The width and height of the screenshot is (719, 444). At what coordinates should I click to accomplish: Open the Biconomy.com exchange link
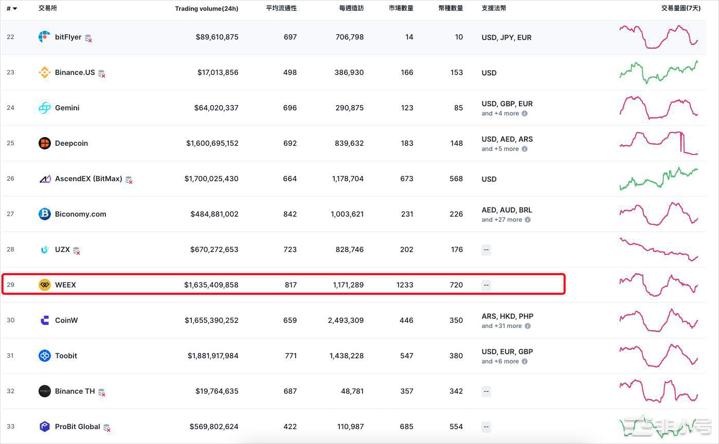[x=80, y=214]
